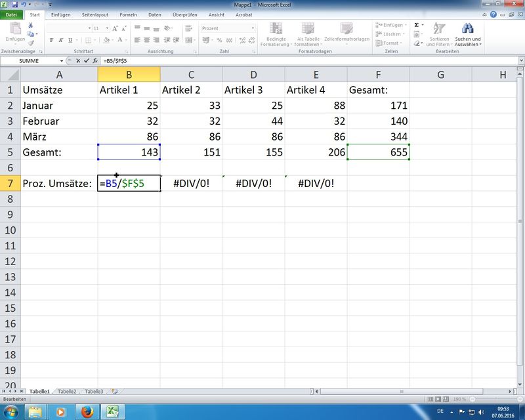Click the checkmark to confirm formula entry
Viewport: 525px width, 420px height.
85,60
